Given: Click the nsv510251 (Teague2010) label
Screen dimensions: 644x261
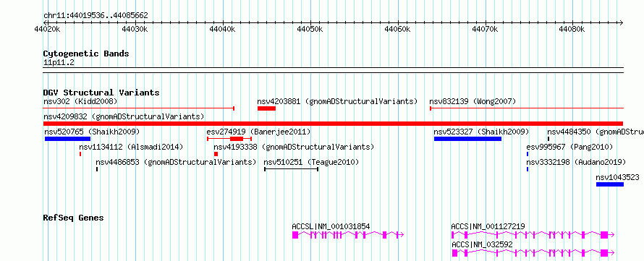Looking at the screenshot, I should [311, 162].
